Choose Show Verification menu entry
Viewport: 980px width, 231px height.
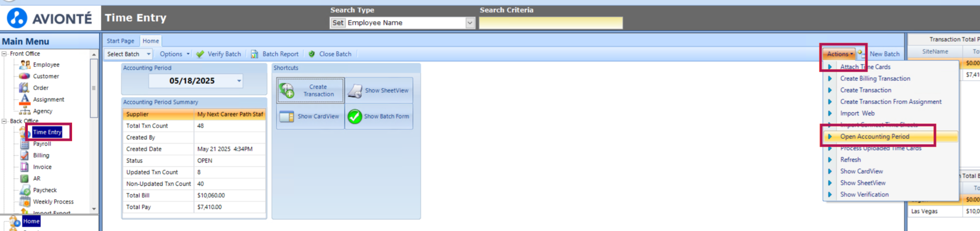coord(864,195)
